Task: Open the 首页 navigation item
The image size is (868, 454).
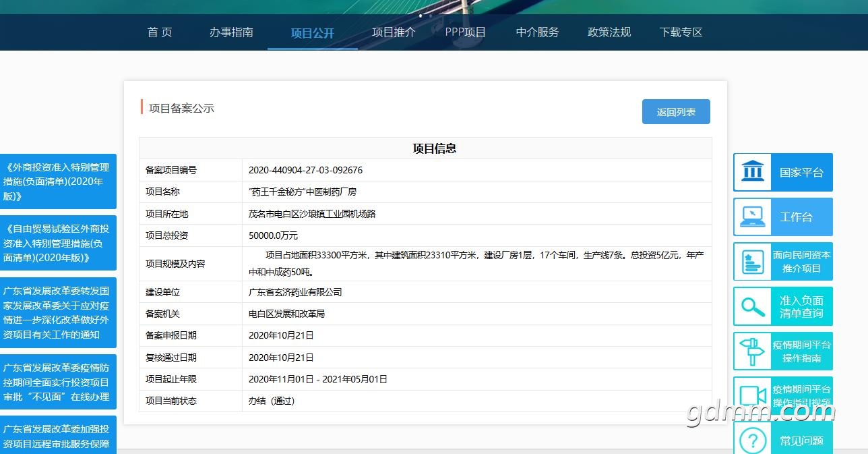Action: point(160,32)
